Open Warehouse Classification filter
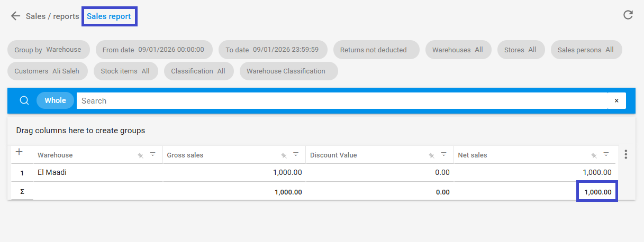This screenshot has width=644, height=242. (289, 71)
